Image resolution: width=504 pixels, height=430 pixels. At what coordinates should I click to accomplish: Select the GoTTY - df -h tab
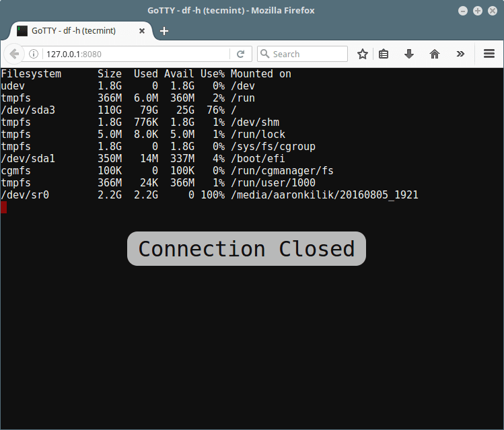[x=74, y=30]
